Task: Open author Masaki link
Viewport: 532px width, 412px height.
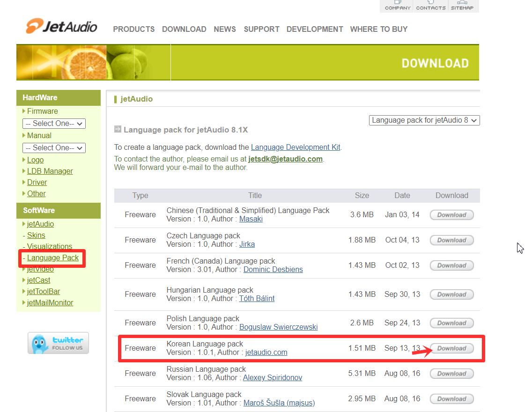Action: point(251,219)
